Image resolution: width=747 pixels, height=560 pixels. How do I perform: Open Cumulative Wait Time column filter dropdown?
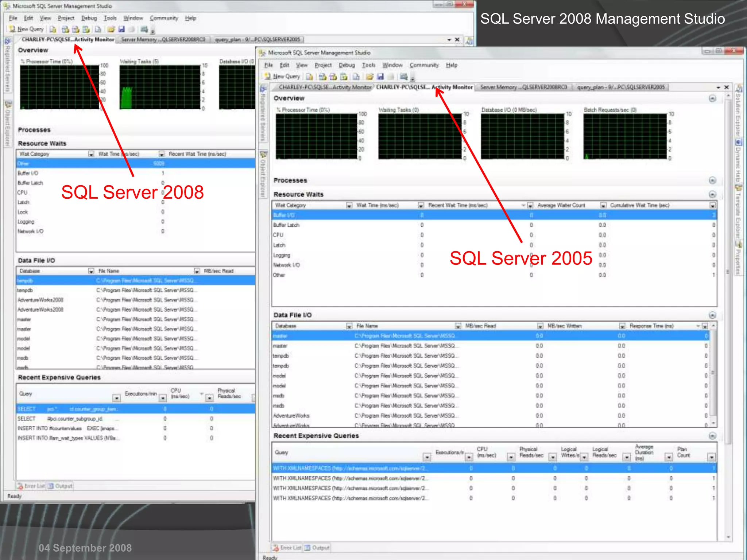[x=712, y=206]
